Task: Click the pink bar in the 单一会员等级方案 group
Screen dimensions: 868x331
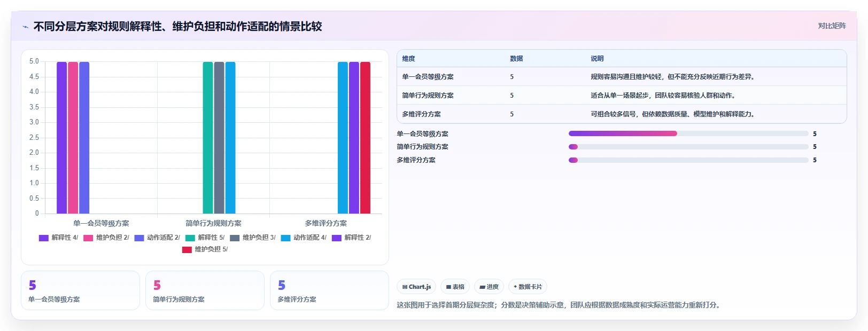Action: click(x=73, y=138)
